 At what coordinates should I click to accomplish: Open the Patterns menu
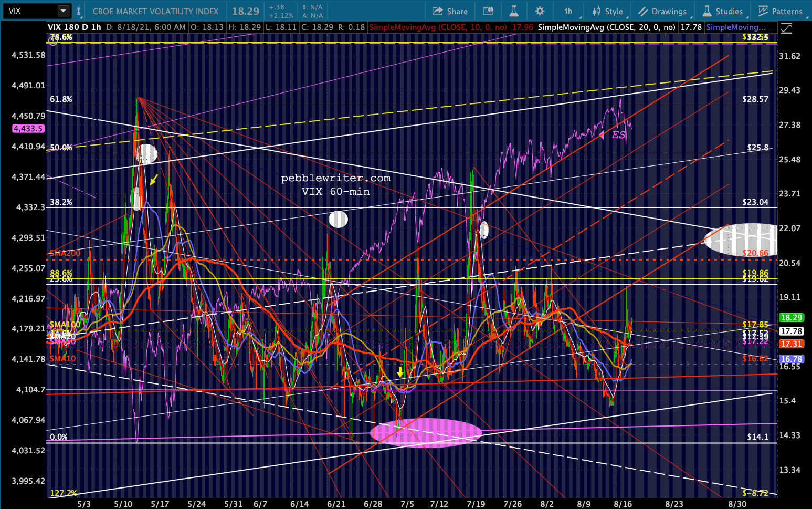point(780,11)
